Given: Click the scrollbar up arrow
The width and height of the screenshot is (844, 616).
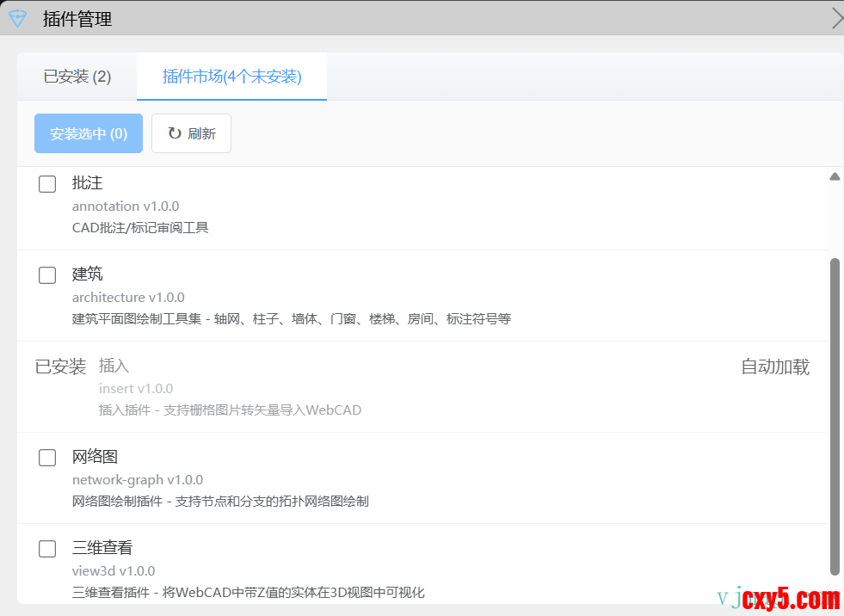Looking at the screenshot, I should (x=834, y=177).
